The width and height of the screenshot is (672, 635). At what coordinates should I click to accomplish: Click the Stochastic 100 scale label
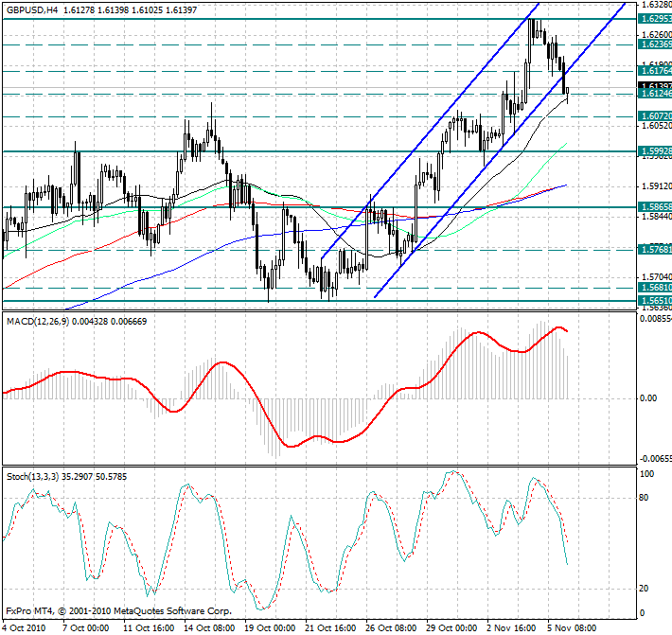click(646, 474)
